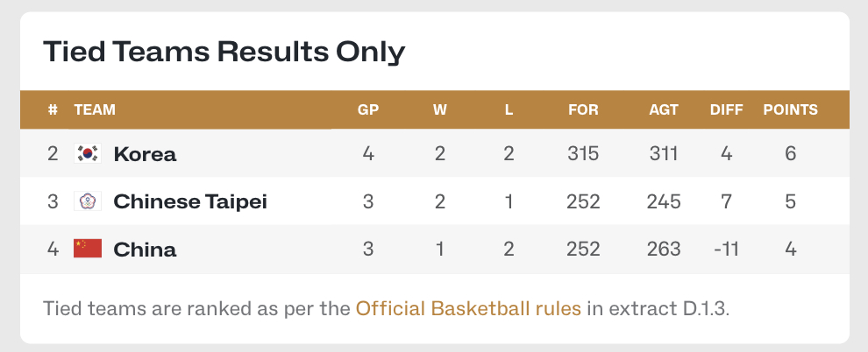Click the TEAM column header
The height and width of the screenshot is (352, 868).
[95, 110]
